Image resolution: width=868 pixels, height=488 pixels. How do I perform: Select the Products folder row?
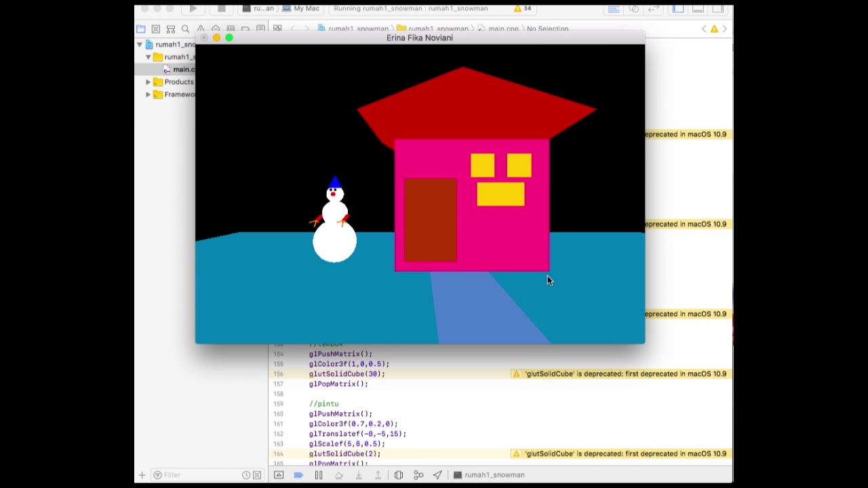pyautogui.click(x=165, y=82)
